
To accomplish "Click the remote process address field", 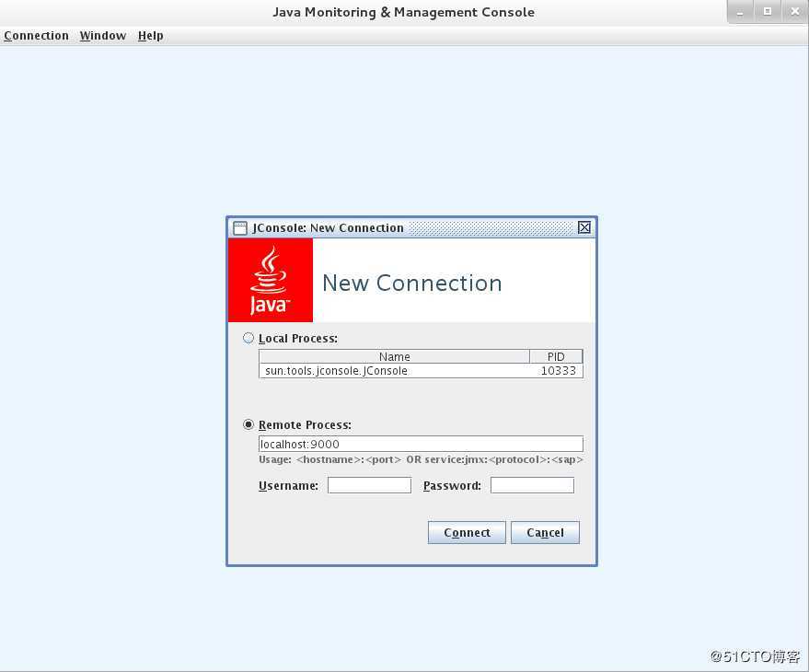I will point(421,444).
